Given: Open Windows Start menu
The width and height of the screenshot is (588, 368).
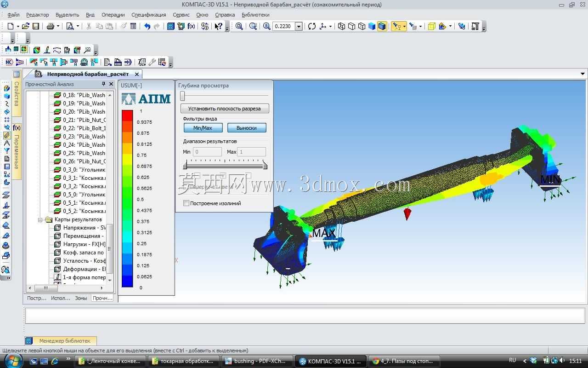Looking at the screenshot, I should pyautogui.click(x=12, y=360).
